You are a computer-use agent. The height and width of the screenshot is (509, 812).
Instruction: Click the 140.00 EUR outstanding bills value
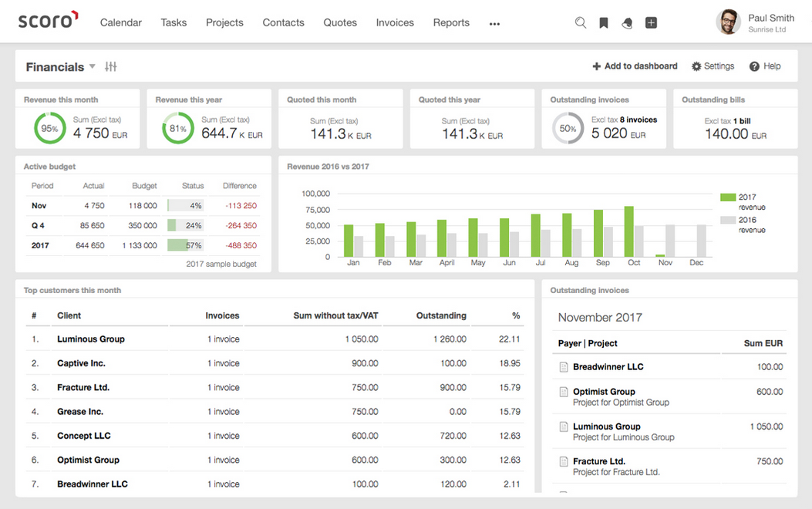click(x=736, y=134)
